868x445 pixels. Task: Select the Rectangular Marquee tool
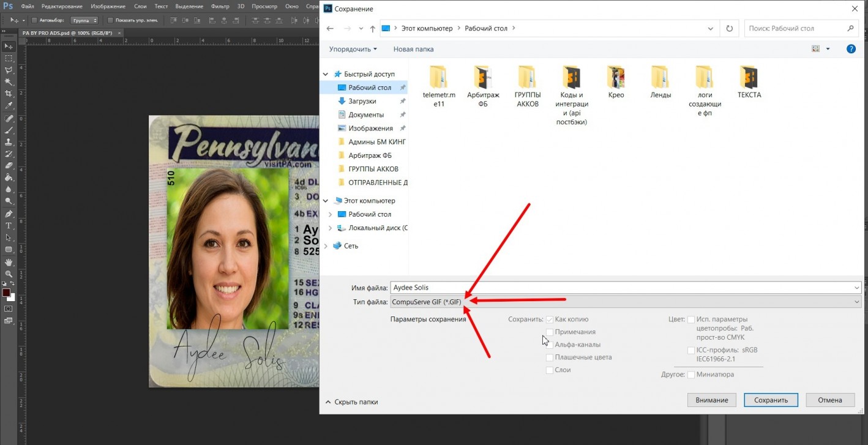click(9, 58)
